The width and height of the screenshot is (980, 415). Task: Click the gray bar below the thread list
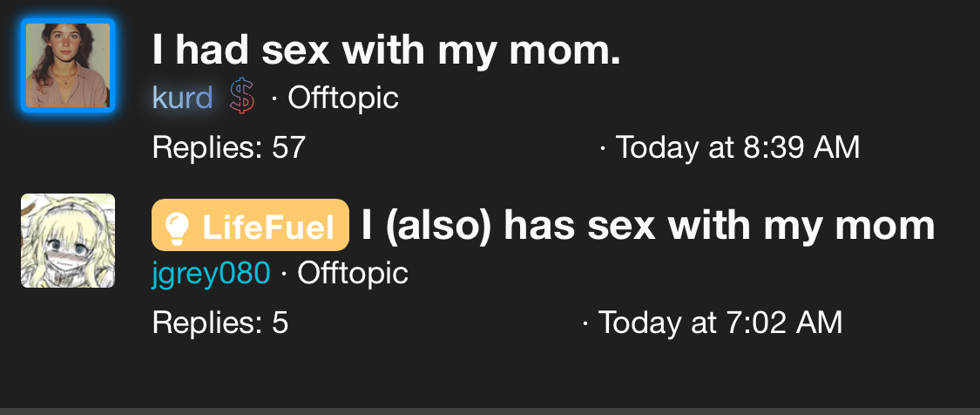[x=490, y=412]
